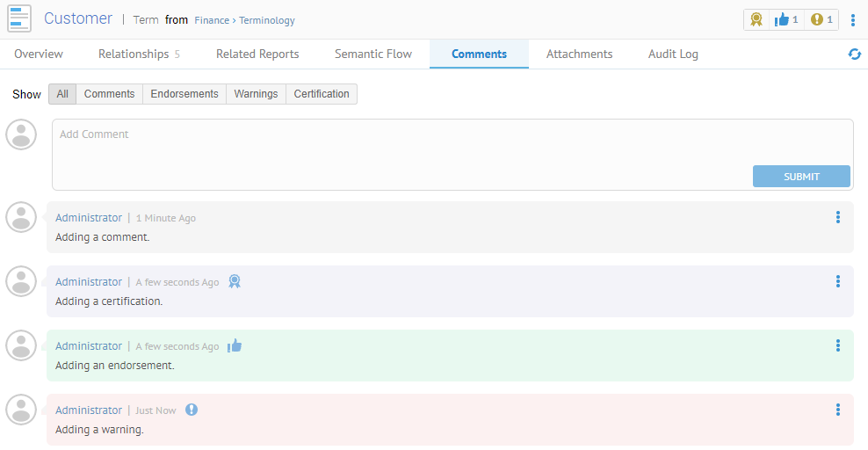
Task: Refresh the comments list
Action: click(x=854, y=54)
